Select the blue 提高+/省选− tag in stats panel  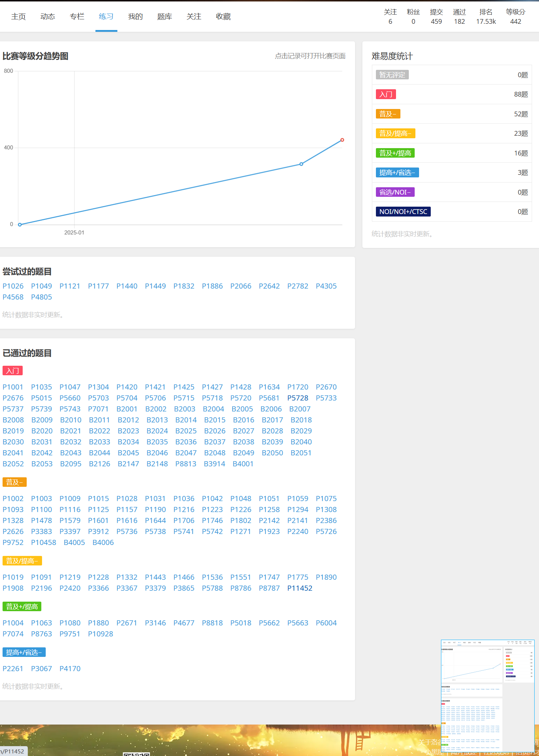click(x=397, y=173)
